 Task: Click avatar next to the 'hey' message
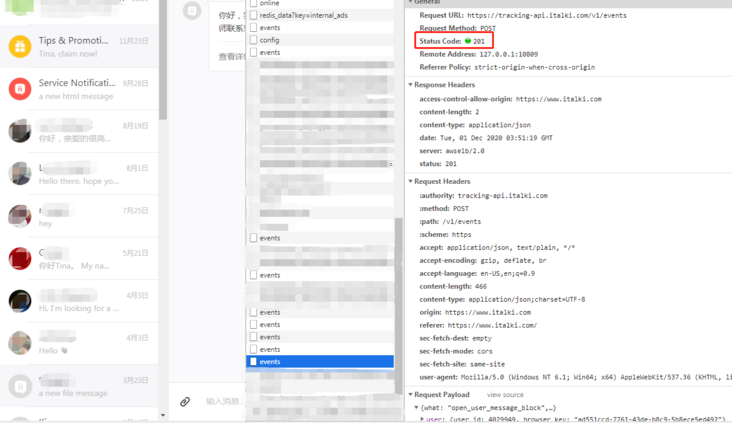(x=20, y=216)
